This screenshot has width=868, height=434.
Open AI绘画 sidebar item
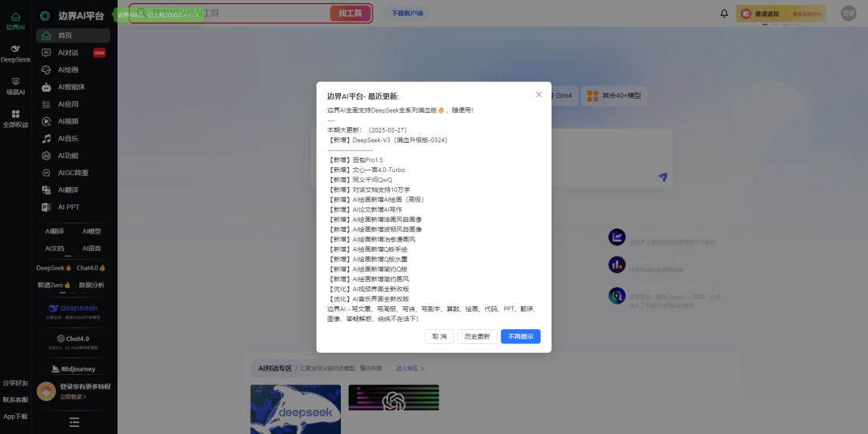point(73,69)
